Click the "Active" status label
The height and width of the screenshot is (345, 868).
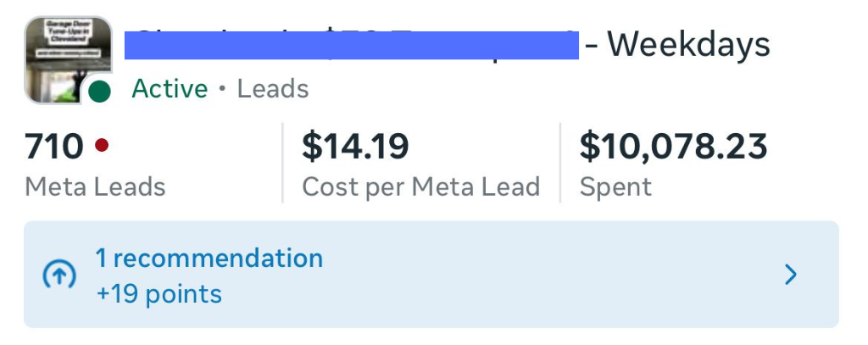[170, 89]
